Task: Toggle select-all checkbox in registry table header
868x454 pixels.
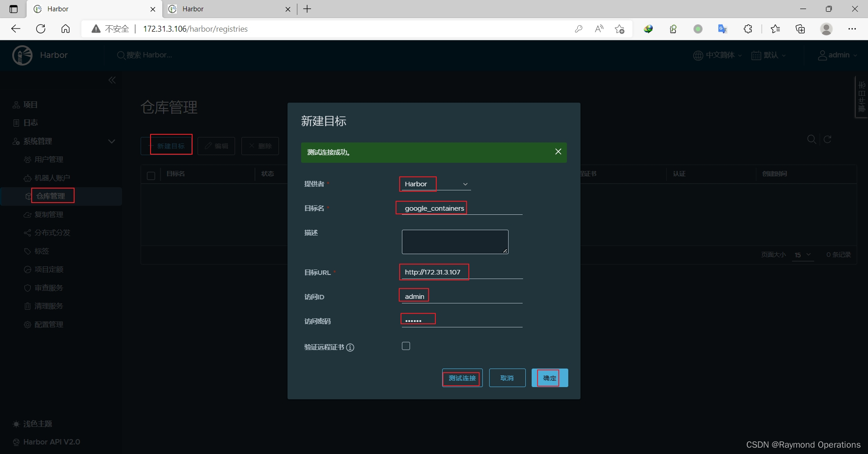Action: (x=151, y=176)
